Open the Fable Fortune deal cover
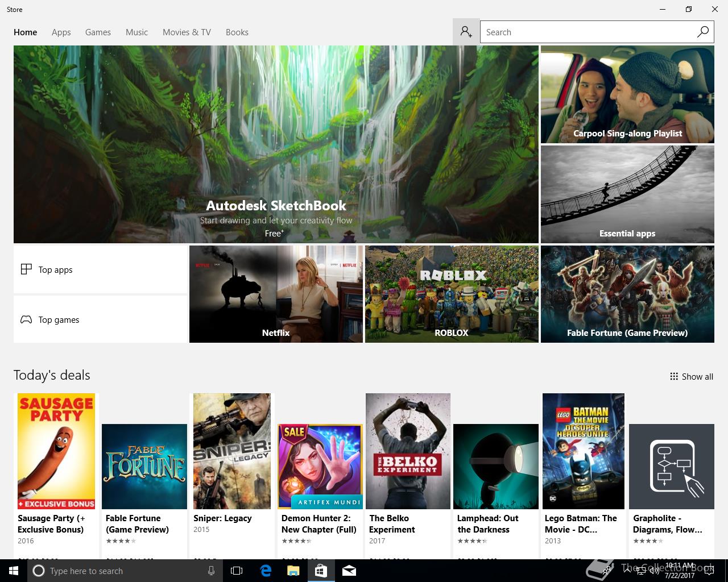Screen dimensions: 728x582 pyautogui.click(x=144, y=467)
